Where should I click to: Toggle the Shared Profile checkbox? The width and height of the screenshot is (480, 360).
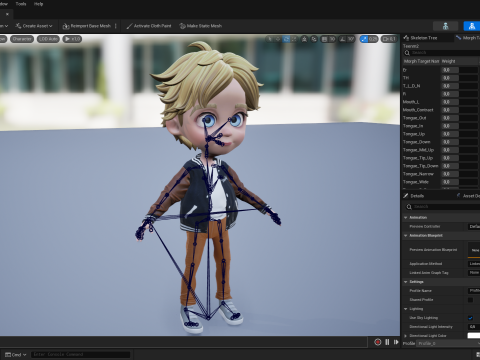(x=470, y=300)
